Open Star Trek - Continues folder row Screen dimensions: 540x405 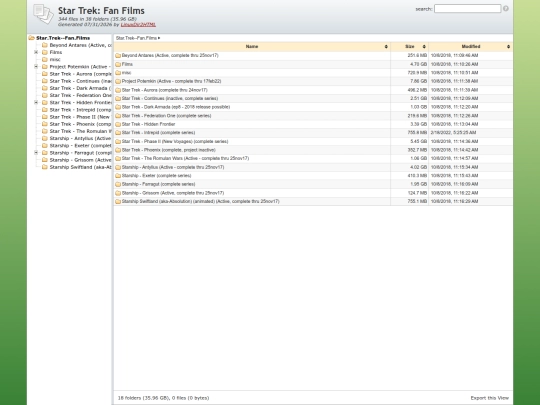pos(170,98)
